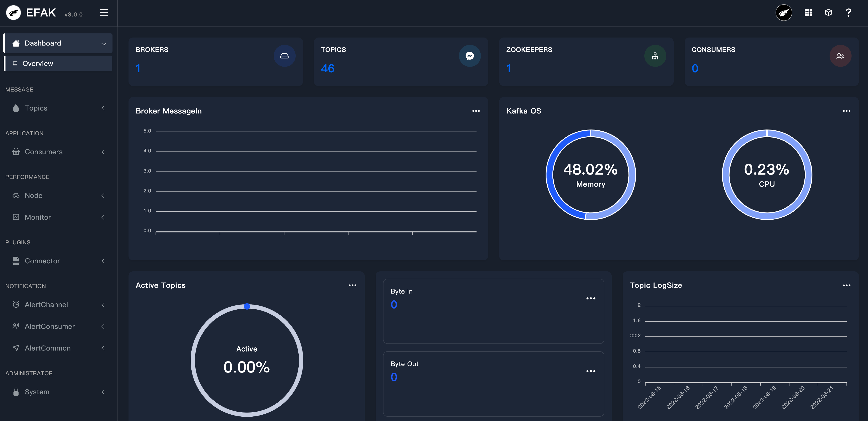Click the Consumers basket icon in sidebar

pyautogui.click(x=16, y=152)
